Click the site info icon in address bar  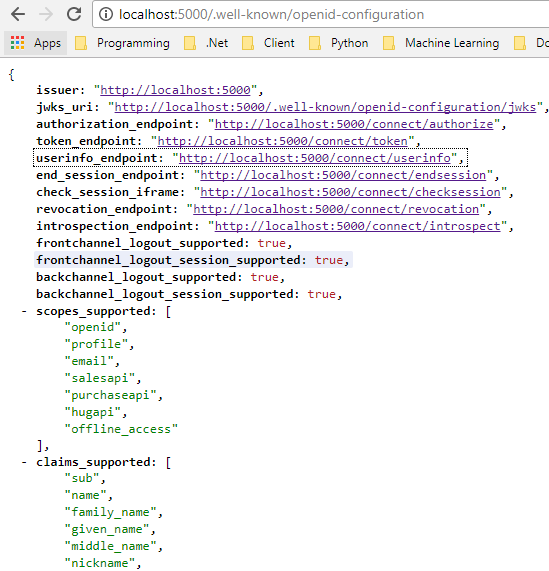(106, 15)
